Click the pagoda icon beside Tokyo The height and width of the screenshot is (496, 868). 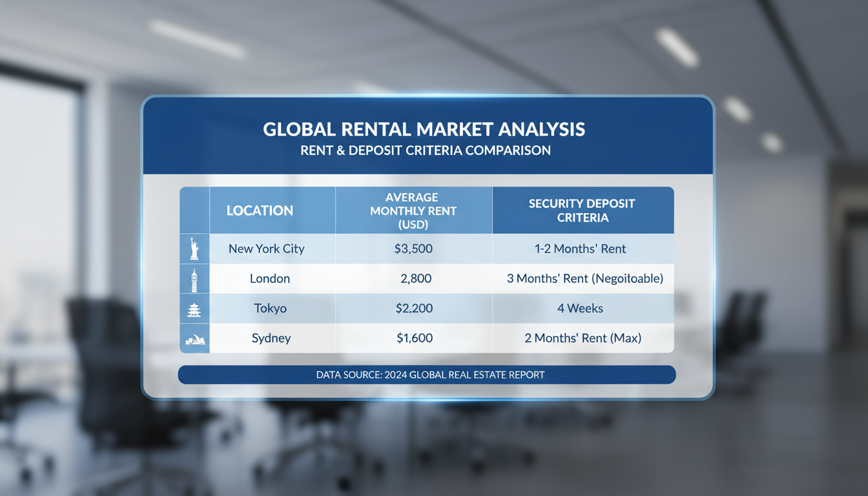pos(194,309)
